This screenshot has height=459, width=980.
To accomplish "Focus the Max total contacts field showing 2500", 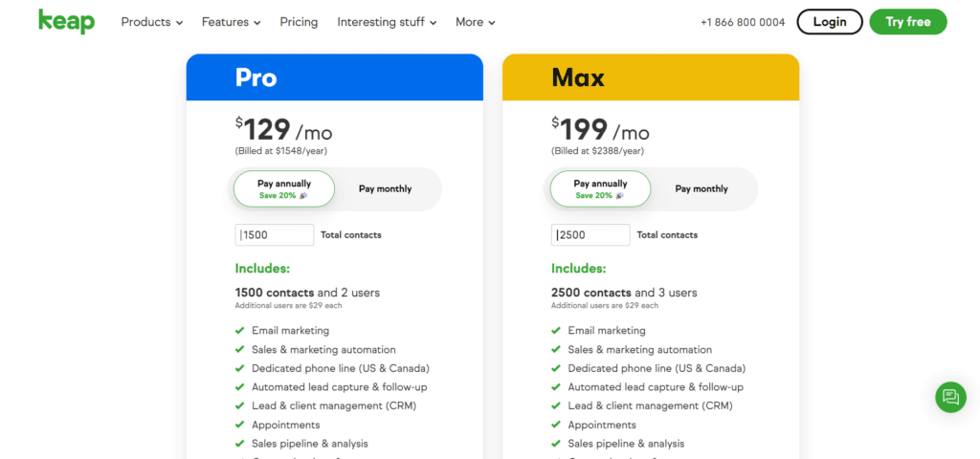I will tap(590, 235).
